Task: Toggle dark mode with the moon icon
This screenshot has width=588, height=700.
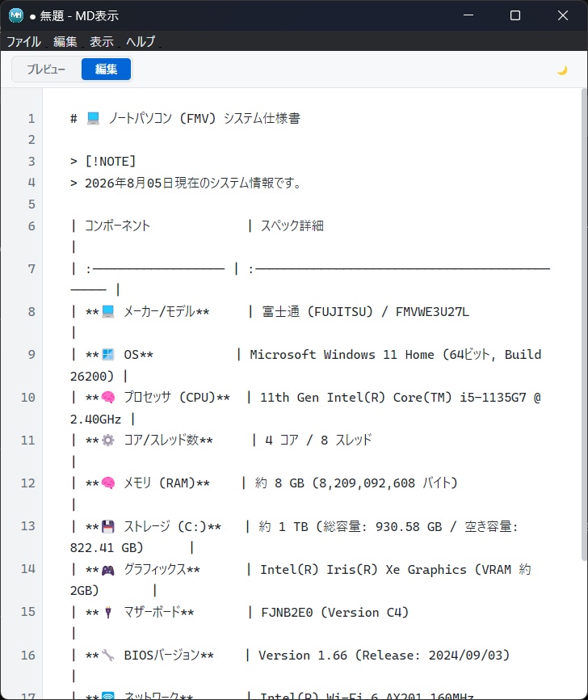Action: point(562,70)
